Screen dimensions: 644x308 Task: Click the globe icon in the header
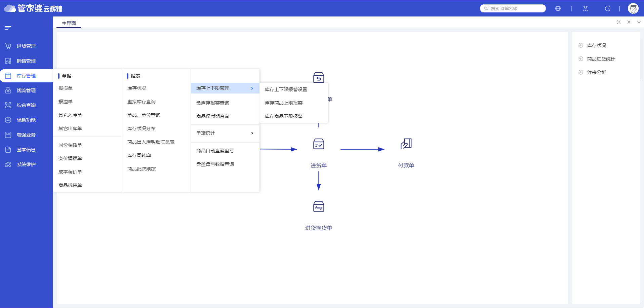click(x=558, y=8)
